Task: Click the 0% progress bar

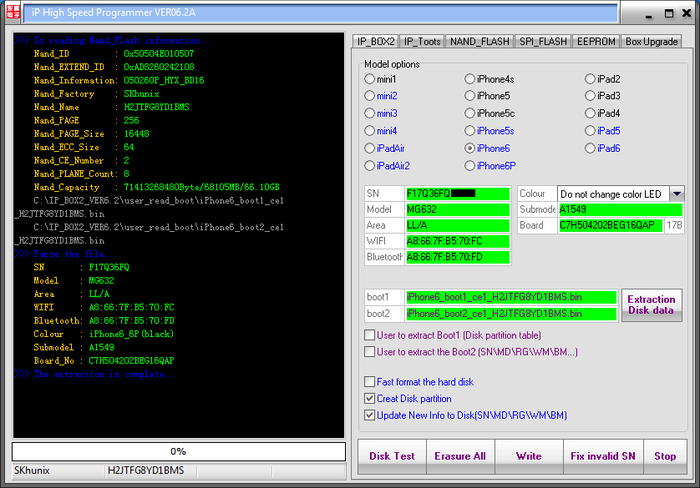Action: tap(178, 451)
